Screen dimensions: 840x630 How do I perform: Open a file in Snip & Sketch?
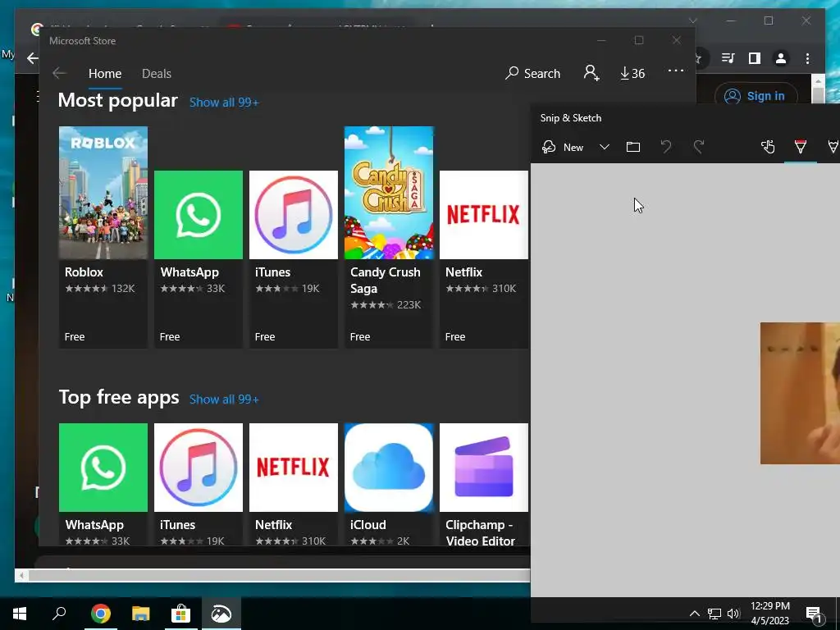point(633,147)
